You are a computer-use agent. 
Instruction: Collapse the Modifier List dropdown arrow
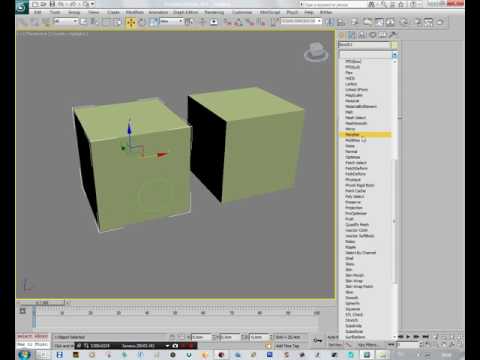(395, 54)
